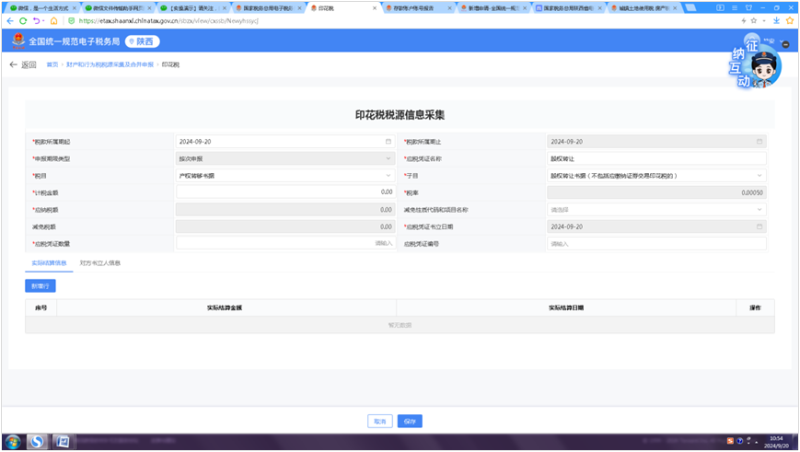Click the browser refresh icon
The width and height of the screenshot is (800, 452).
pos(23,20)
